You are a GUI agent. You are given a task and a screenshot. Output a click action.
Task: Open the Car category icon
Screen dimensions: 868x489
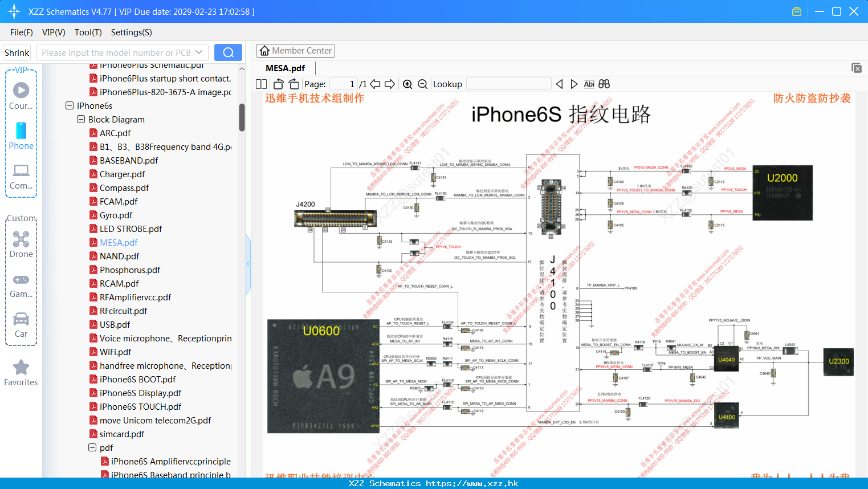click(21, 324)
